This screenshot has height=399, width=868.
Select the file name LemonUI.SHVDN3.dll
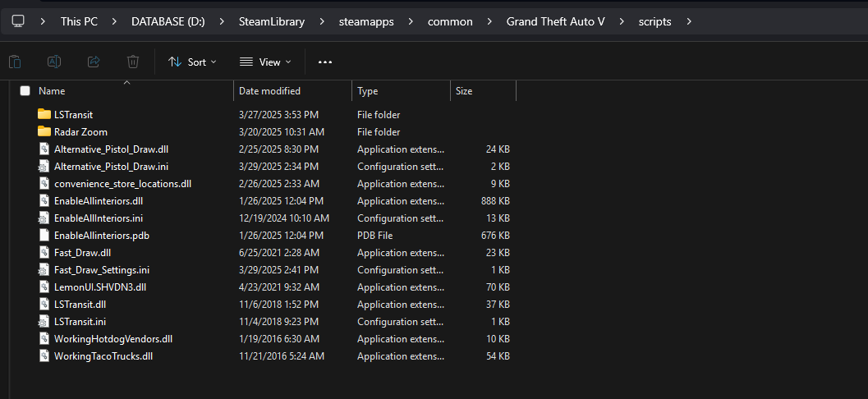click(100, 287)
